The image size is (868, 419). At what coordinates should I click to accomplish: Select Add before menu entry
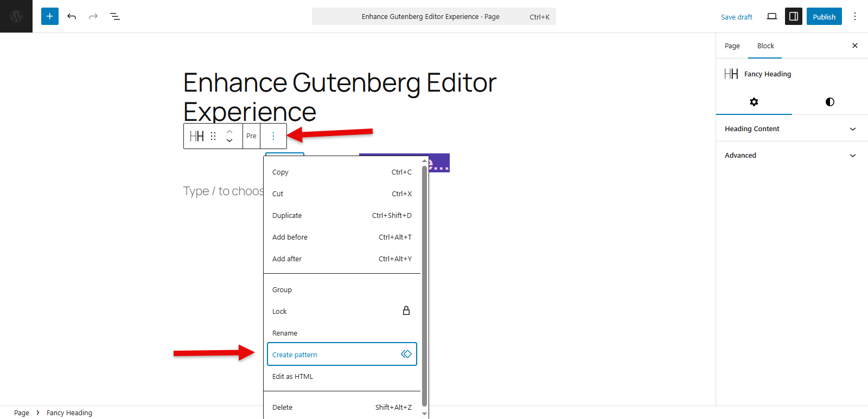click(x=342, y=237)
